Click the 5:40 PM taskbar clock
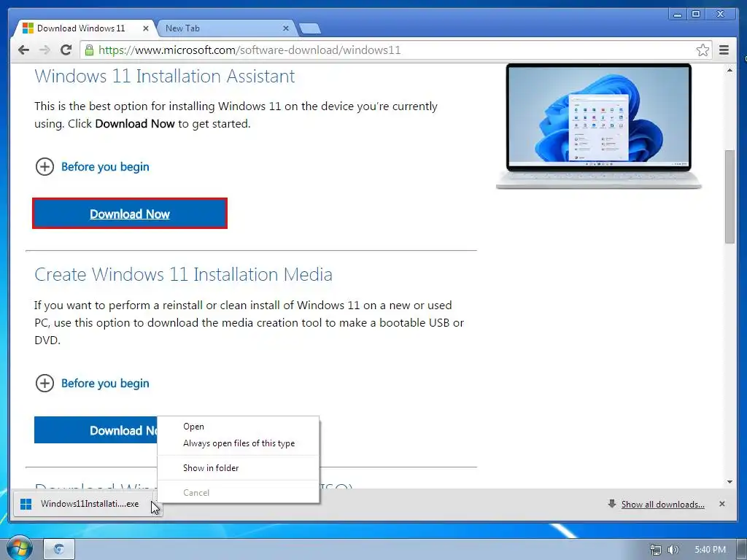Image resolution: width=747 pixels, height=560 pixels. click(x=710, y=550)
